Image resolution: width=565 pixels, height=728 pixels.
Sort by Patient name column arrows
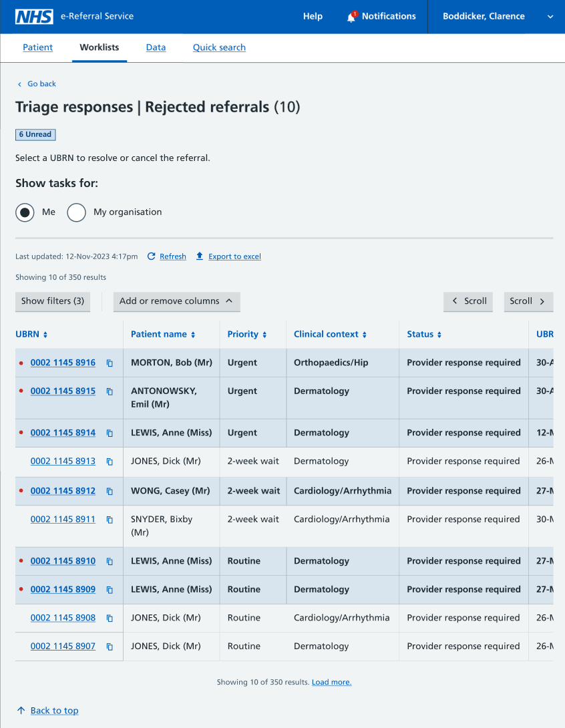pos(193,335)
